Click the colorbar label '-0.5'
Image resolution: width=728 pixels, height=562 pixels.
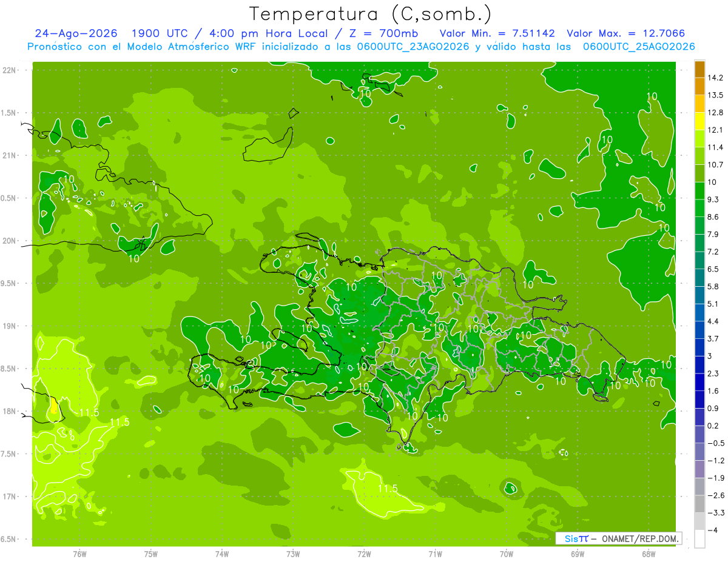716,443
